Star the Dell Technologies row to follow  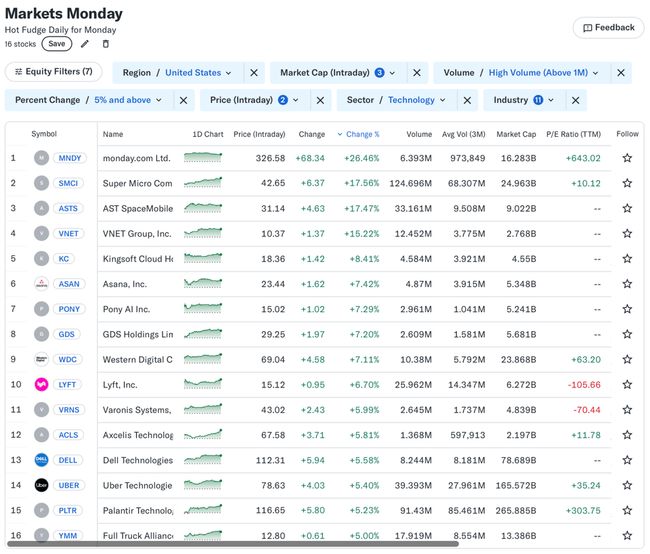(x=627, y=460)
